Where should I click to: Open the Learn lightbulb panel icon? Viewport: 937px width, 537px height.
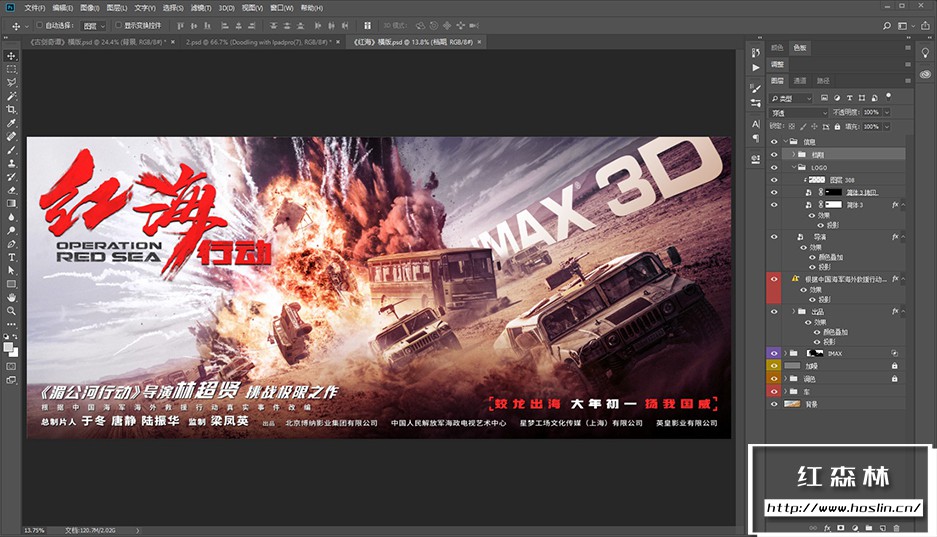pyautogui.click(x=925, y=53)
